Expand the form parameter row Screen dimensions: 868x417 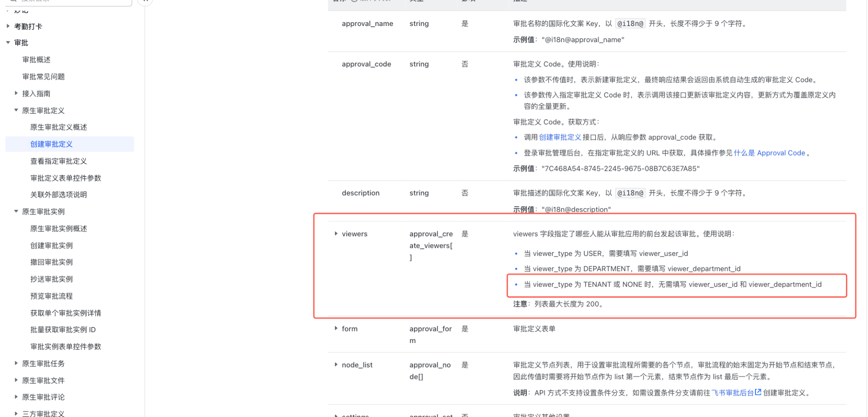coord(336,329)
